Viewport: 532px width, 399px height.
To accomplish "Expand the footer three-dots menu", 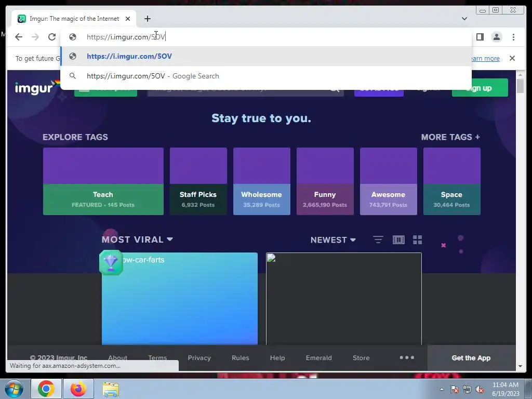I will (407, 357).
